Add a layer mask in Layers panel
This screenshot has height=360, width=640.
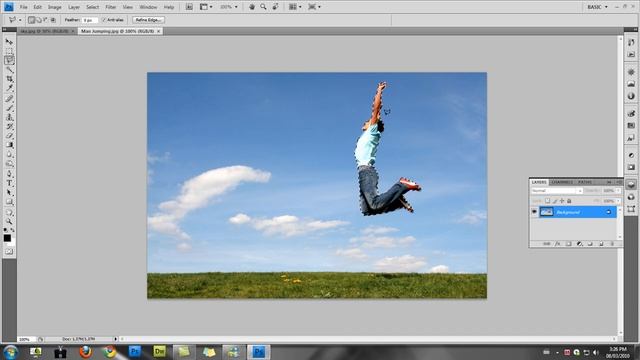pyautogui.click(x=568, y=244)
